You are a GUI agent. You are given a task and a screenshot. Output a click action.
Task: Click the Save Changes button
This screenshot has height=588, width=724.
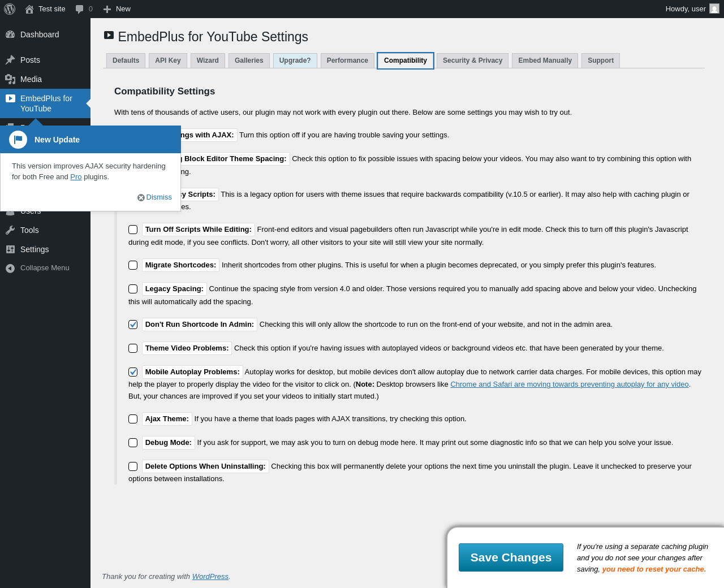[x=511, y=557]
